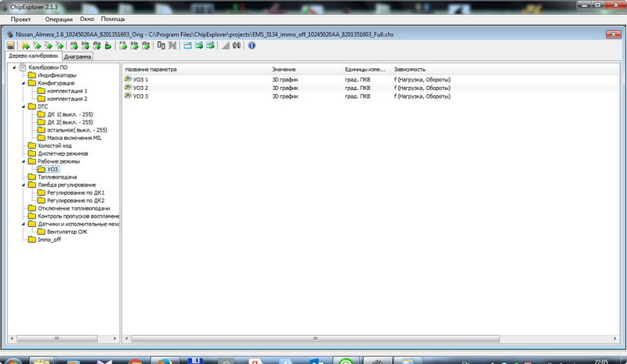Sort by Название параметра column header
The height and width of the screenshot is (364, 627).
151,70
